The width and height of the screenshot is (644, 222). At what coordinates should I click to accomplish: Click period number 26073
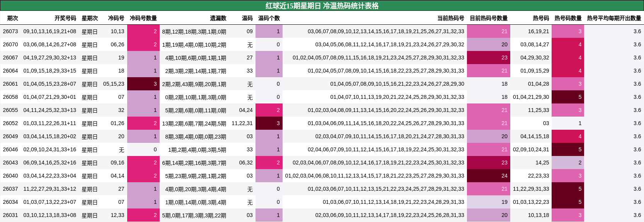coord(10,31)
